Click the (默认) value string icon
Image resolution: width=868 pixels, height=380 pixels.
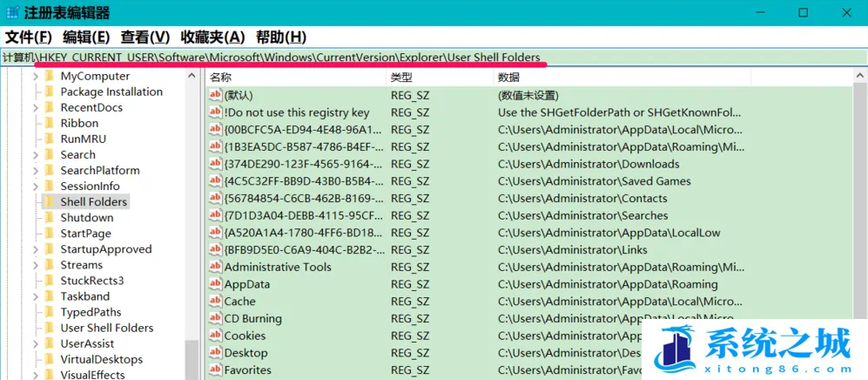pyautogui.click(x=215, y=95)
